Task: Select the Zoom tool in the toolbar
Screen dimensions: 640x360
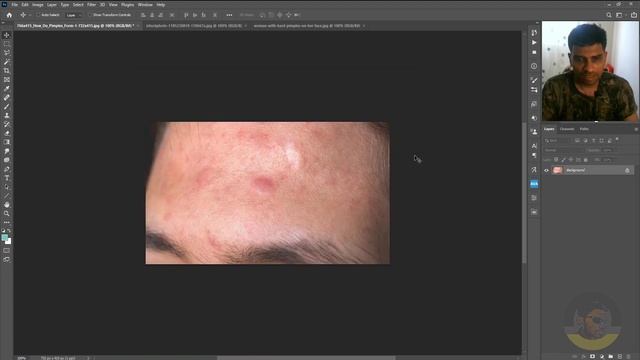Action: coord(7,213)
